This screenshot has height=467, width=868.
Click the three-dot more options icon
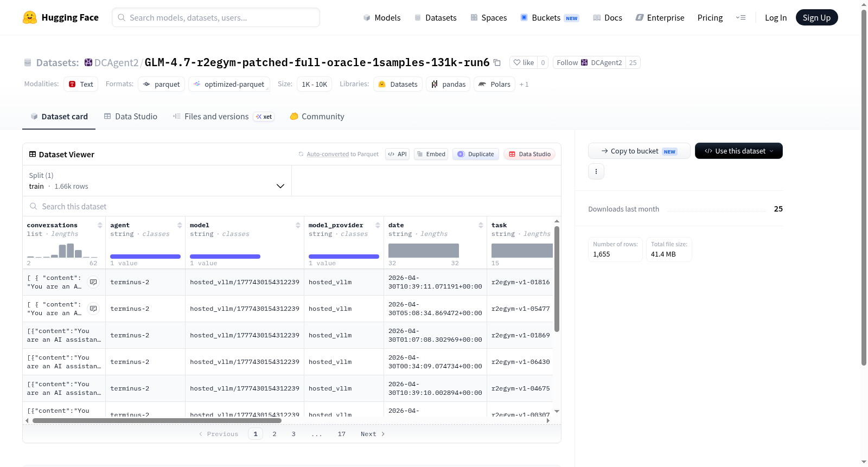pos(596,171)
